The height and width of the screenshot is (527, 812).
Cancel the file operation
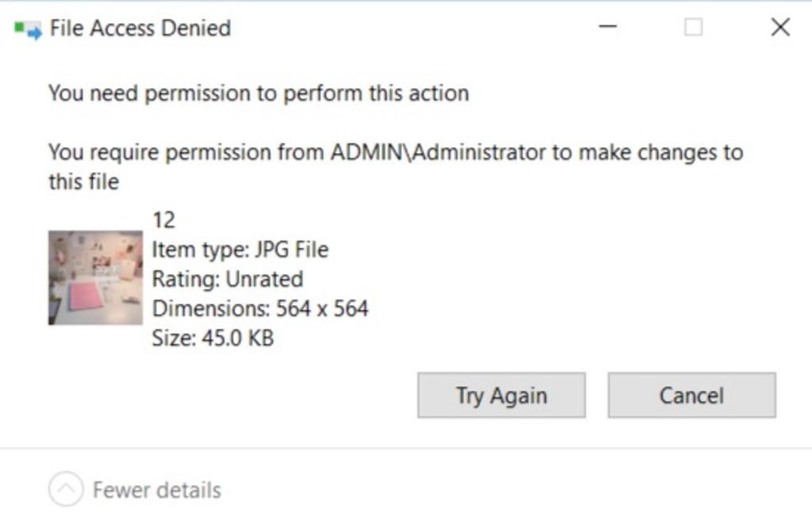click(691, 395)
